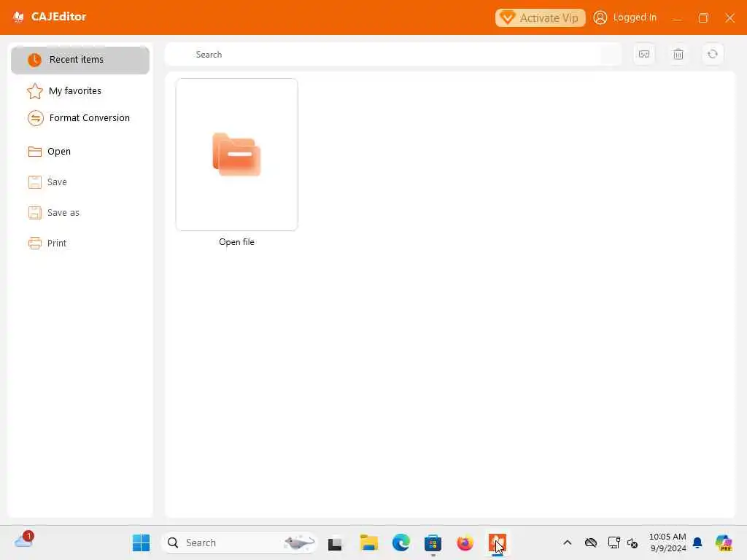Minimize the CAJEditor window
Viewport: 747px width, 560px height.
677,18
